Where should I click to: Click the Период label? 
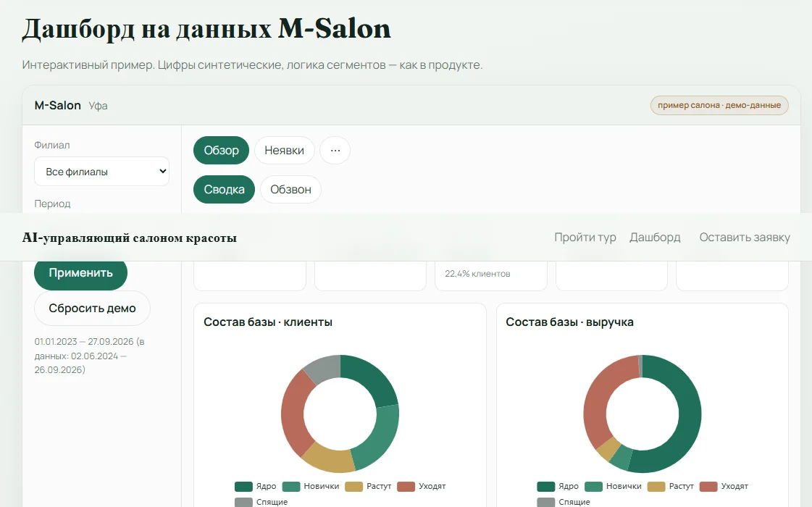pyautogui.click(x=52, y=204)
